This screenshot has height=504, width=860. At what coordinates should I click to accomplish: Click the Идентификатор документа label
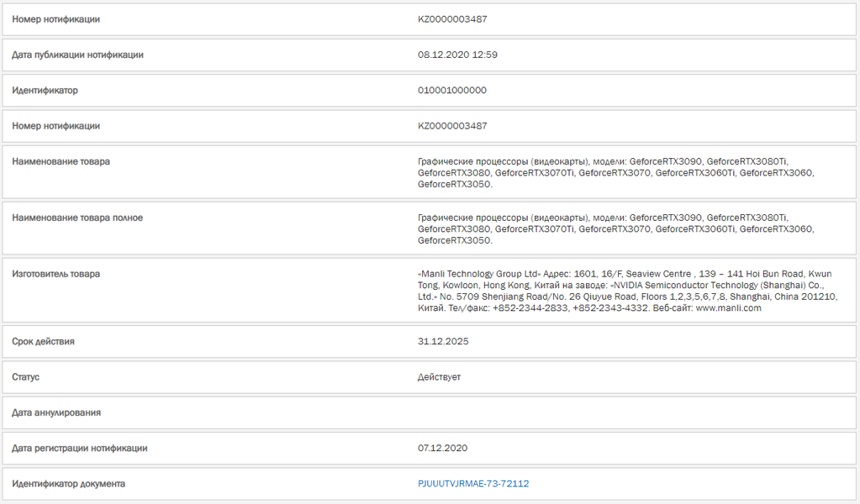point(69,484)
